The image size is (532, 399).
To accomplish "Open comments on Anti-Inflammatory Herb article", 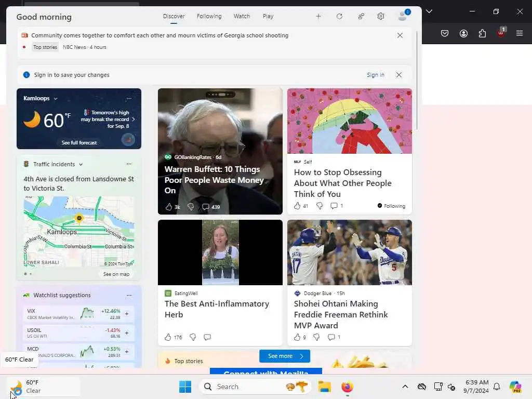I will [x=207, y=337].
